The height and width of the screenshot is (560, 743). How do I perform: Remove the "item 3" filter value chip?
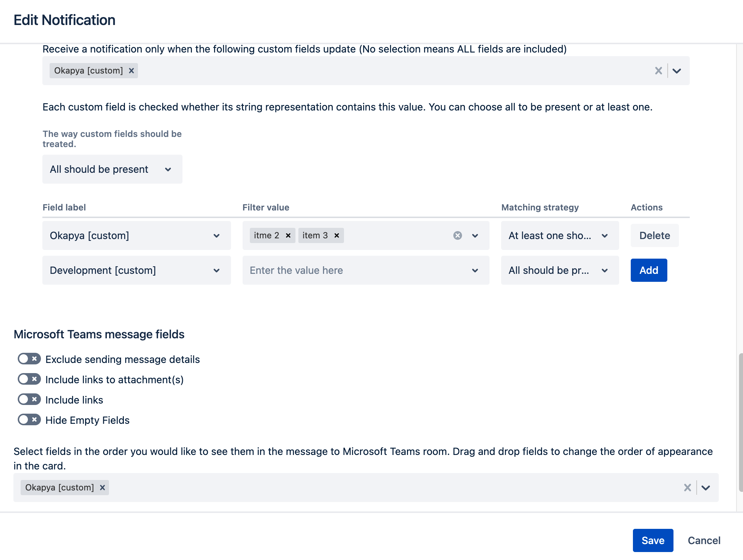(336, 235)
